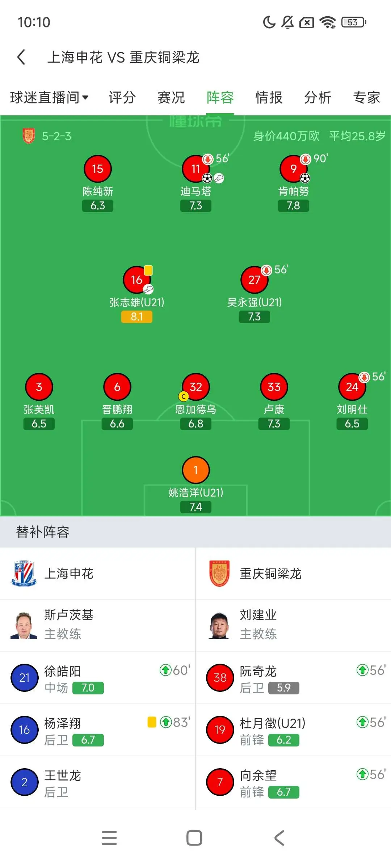Viewport: 391px width, 868px height.
Task: Select player 11 迪马塔 circle
Action: (x=196, y=169)
